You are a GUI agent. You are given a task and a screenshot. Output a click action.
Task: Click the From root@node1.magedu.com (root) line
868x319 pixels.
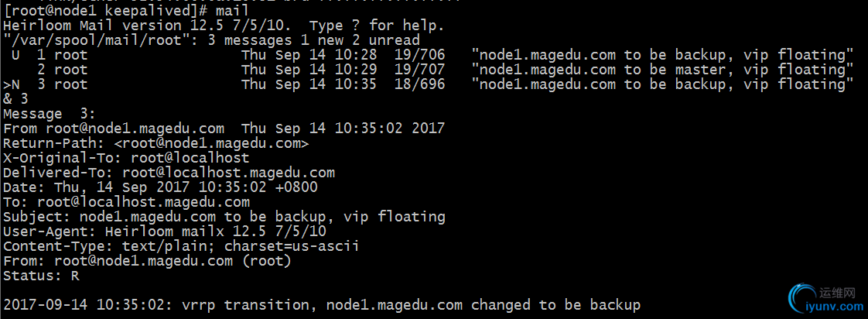(147, 261)
